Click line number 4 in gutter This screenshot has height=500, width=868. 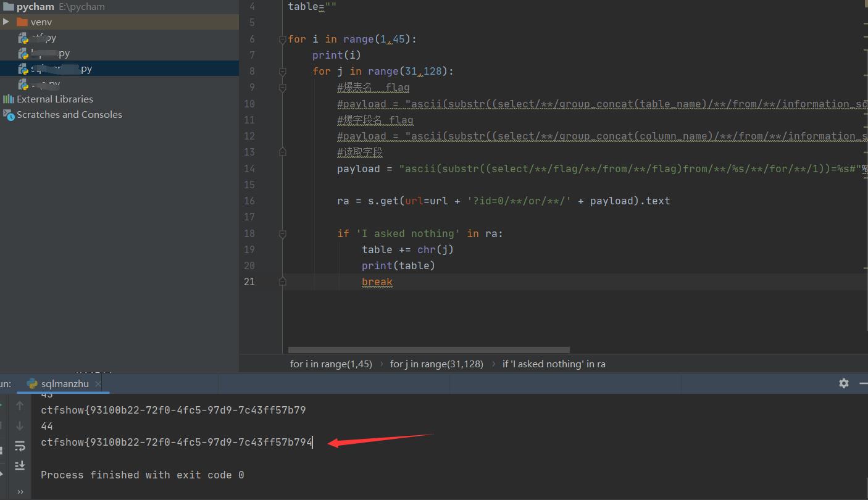[252, 6]
